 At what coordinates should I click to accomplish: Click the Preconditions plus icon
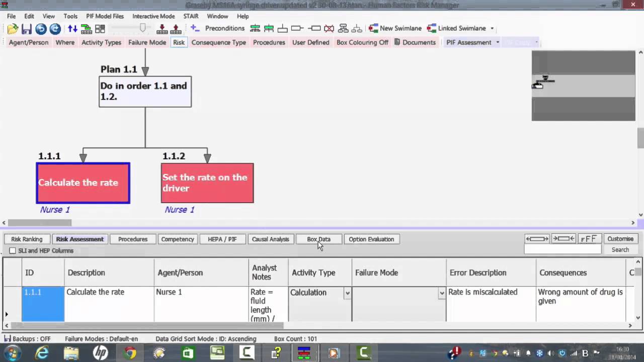(x=195, y=28)
